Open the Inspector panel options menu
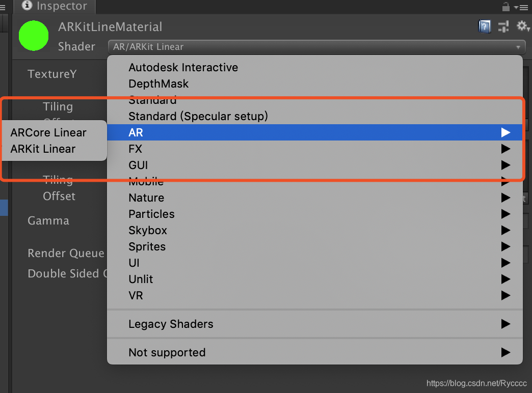Screen dimensions: 532x393 point(521,7)
